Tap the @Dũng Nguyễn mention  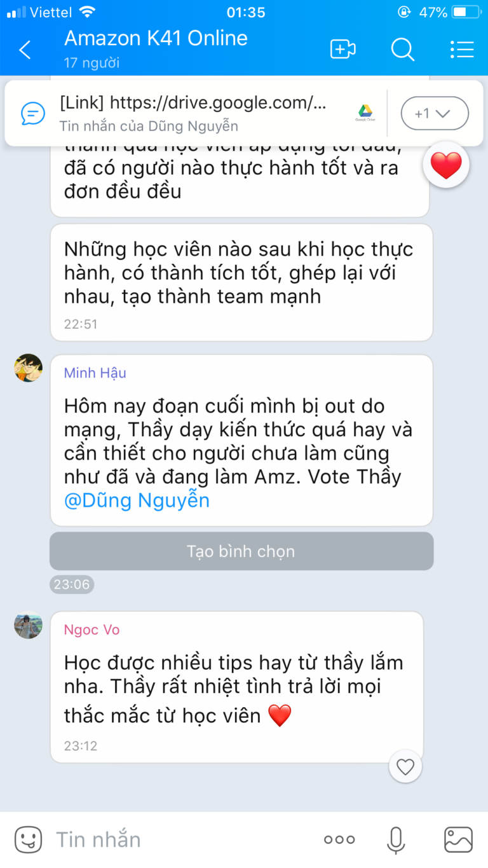(137, 500)
